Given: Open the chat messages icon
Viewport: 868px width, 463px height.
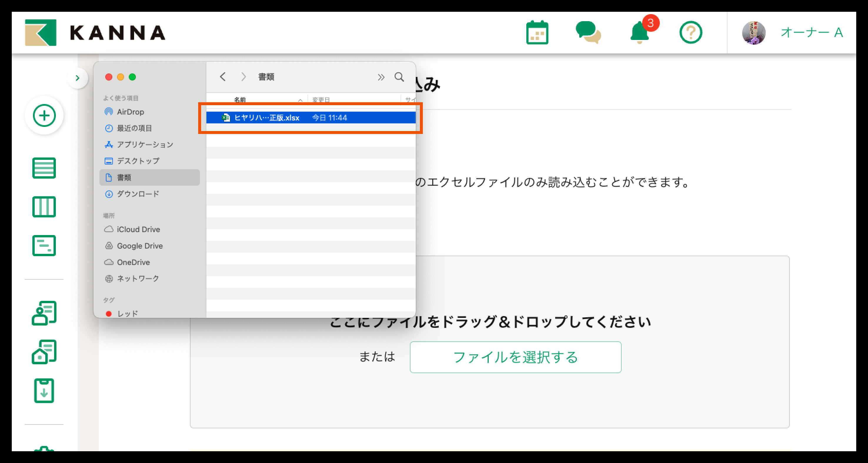Looking at the screenshot, I should point(588,33).
